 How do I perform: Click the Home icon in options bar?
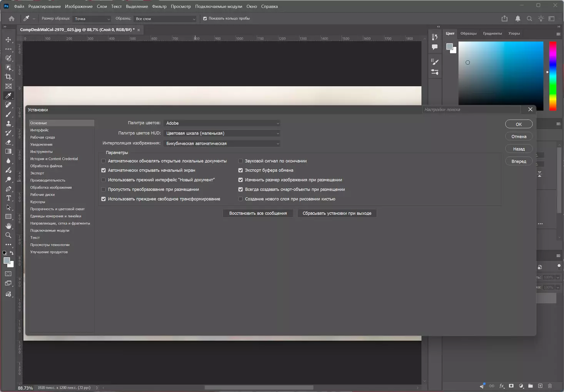12,18
